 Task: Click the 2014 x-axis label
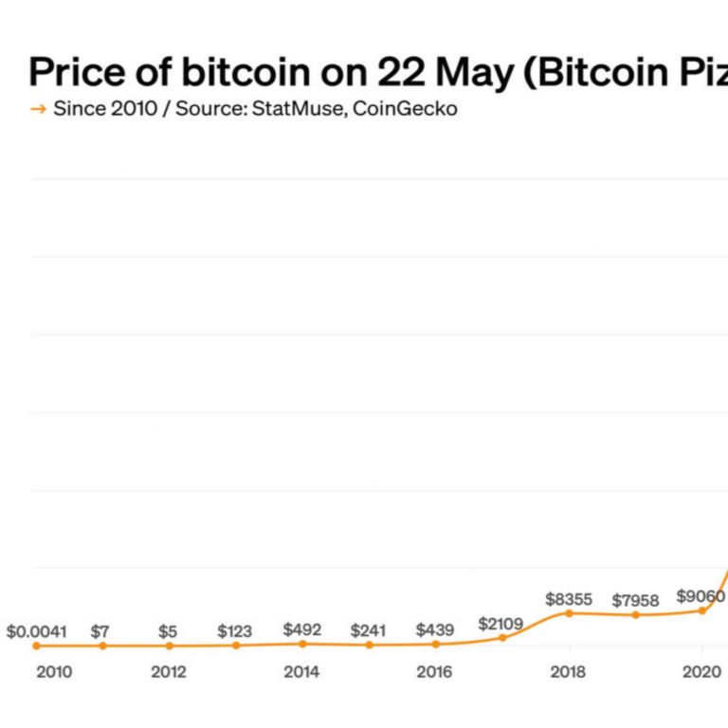pyautogui.click(x=301, y=672)
